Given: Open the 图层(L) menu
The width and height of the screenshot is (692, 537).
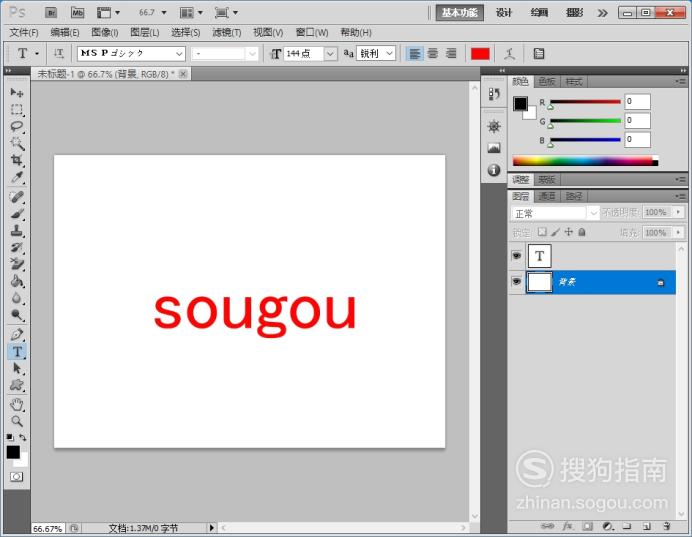Looking at the screenshot, I should tap(145, 32).
